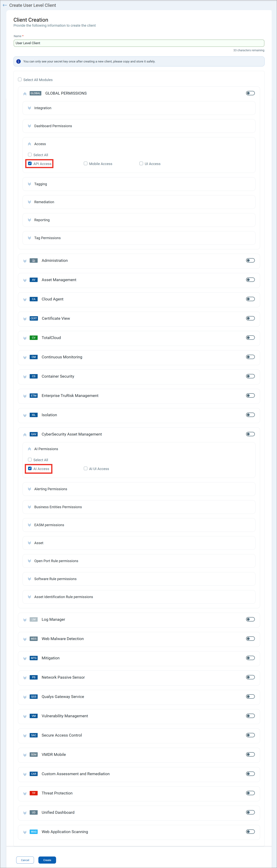The width and height of the screenshot is (277, 868).
Task: Click the CS Container Security badge
Action: (34, 376)
